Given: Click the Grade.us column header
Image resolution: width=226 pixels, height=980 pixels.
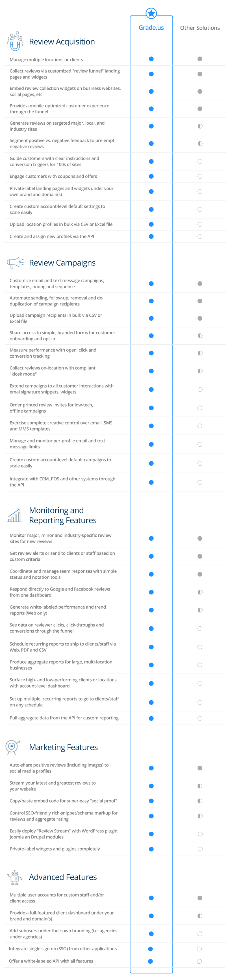Looking at the screenshot, I should (x=151, y=28).
